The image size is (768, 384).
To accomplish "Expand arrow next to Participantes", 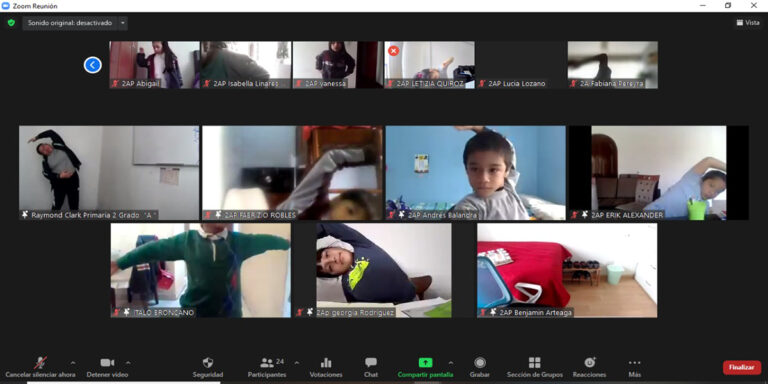I will [296, 363].
